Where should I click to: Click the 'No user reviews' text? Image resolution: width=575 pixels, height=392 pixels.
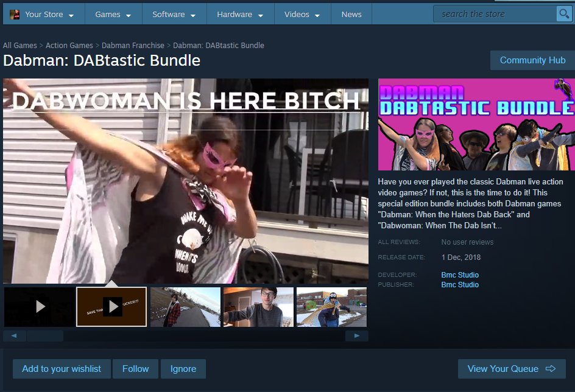click(467, 242)
